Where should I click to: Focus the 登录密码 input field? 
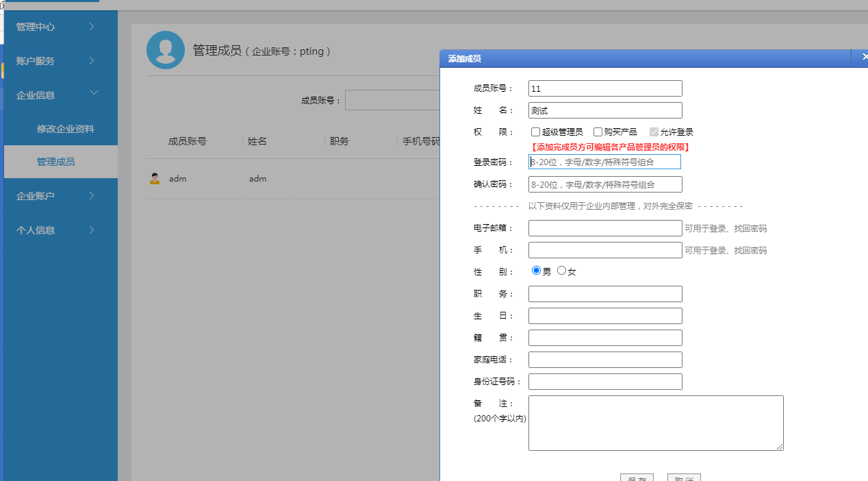(x=605, y=162)
